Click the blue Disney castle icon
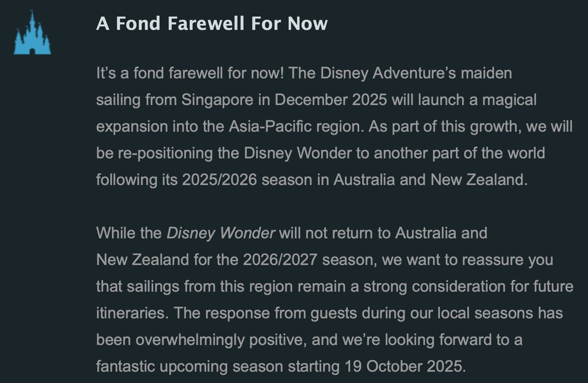Image resolution: width=588 pixels, height=383 pixels. tap(32, 33)
